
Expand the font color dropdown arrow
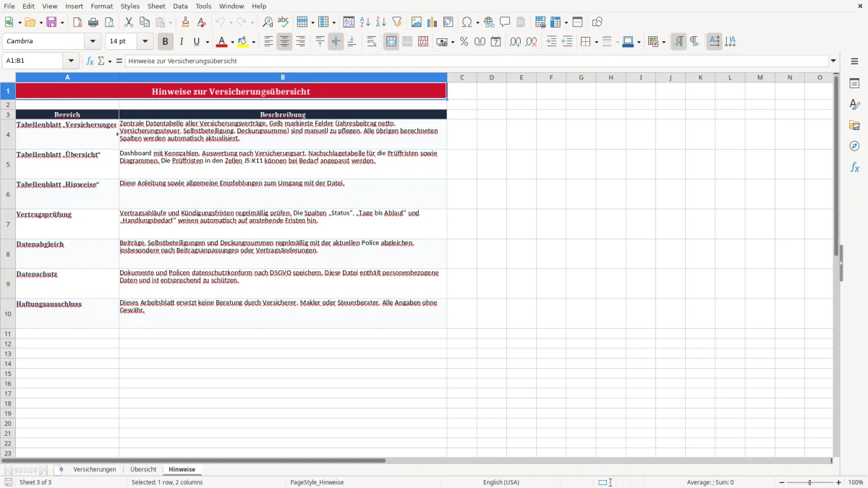232,42
